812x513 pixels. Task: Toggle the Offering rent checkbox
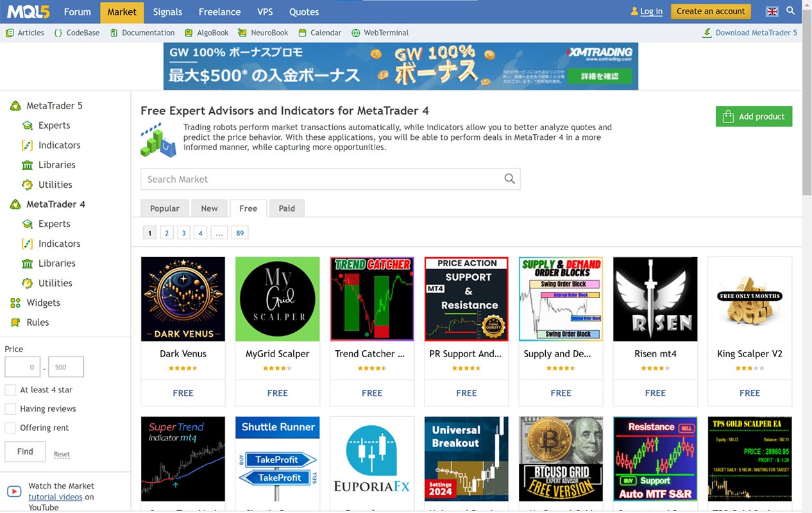click(10, 428)
